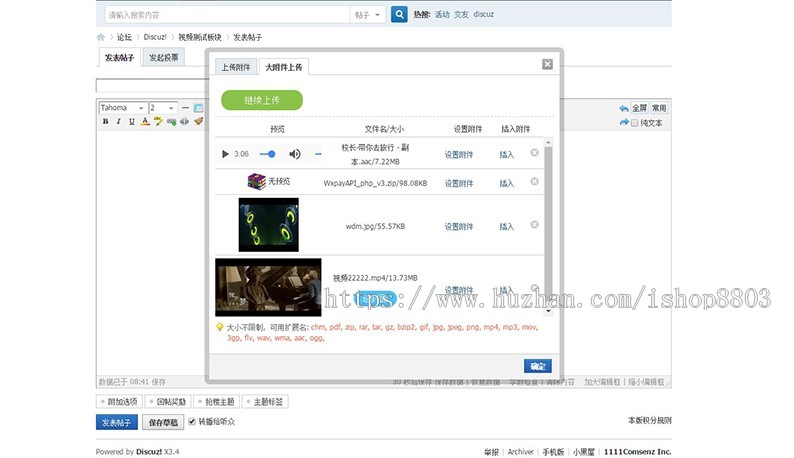Click the blue search magnifier button

coord(399,14)
